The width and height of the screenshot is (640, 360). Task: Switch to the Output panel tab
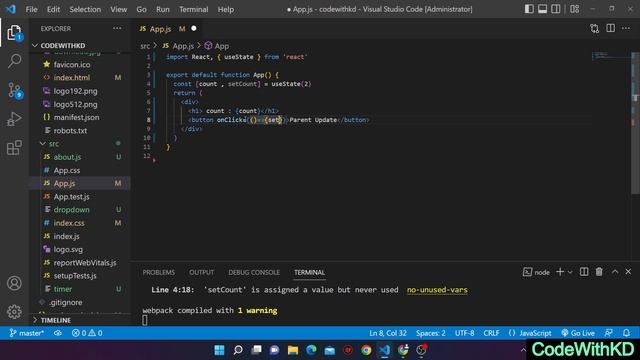click(x=201, y=272)
